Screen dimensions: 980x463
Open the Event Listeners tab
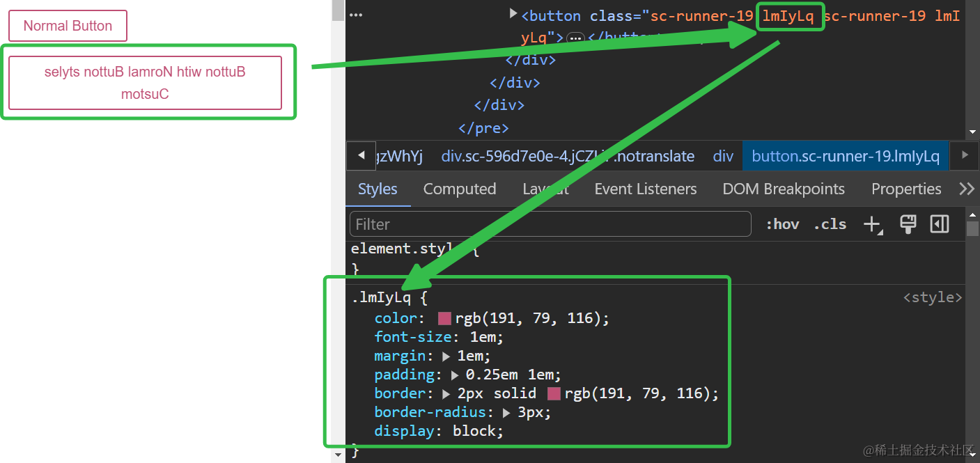[645, 189]
